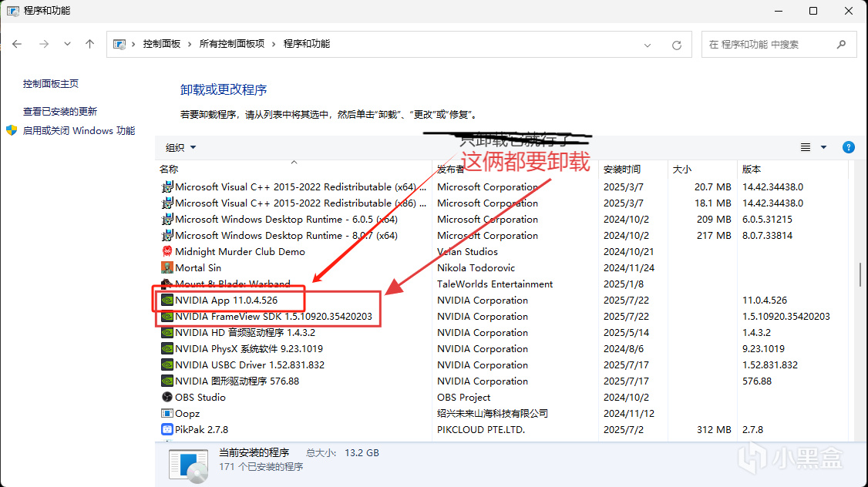Select the PikPak 2.7.8 icon

pos(167,429)
